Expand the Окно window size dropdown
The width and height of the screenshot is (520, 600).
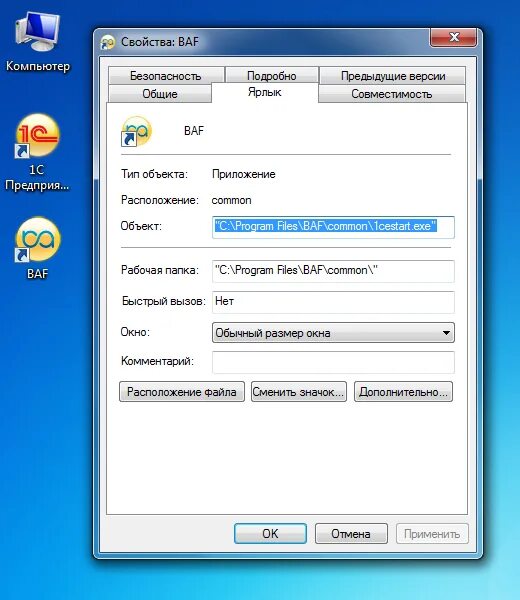[333, 333]
